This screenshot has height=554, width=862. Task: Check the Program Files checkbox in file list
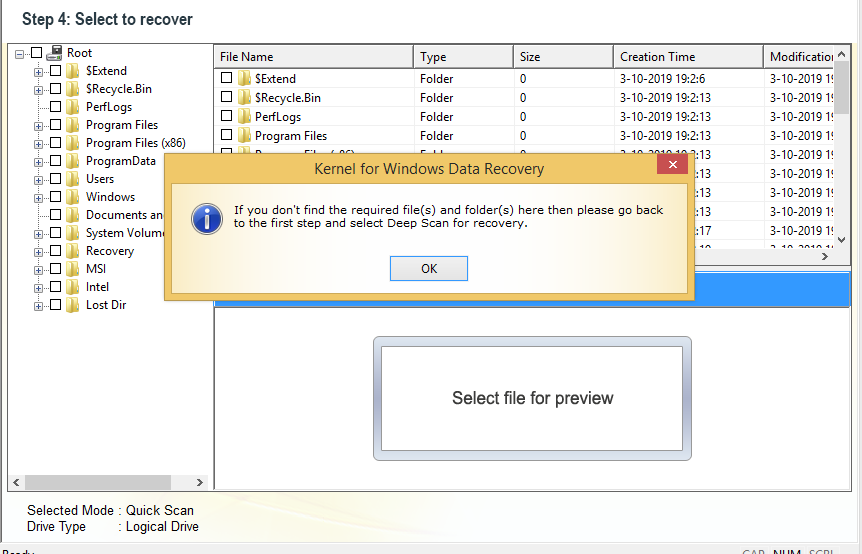click(226, 135)
